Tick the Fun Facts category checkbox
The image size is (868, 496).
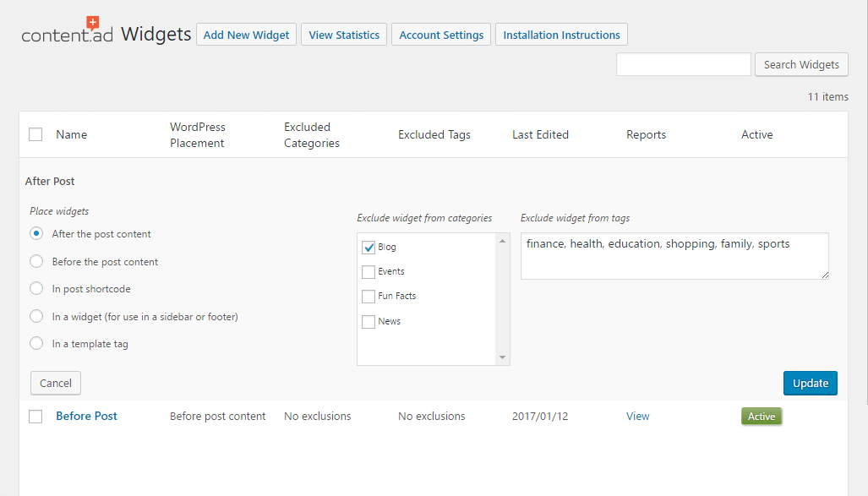(x=368, y=296)
